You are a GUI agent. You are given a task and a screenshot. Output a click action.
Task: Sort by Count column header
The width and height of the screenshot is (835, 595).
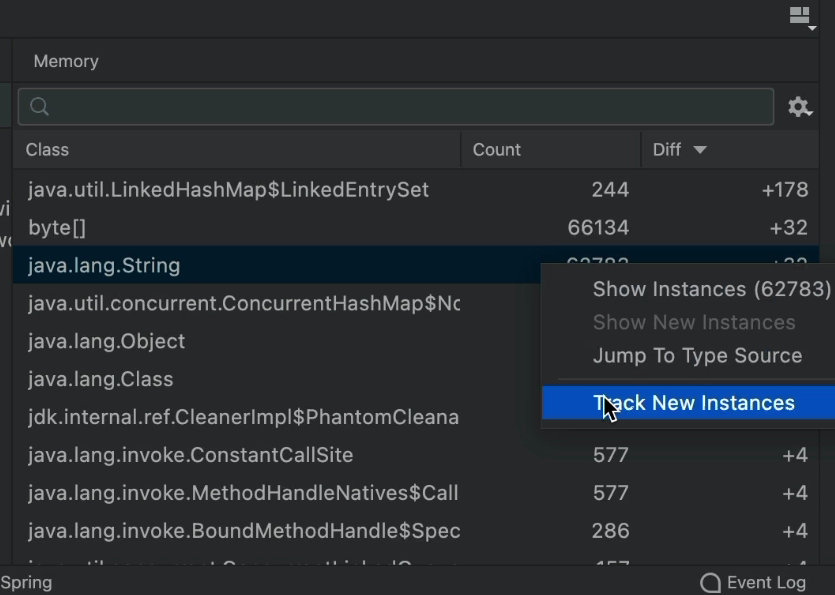[x=497, y=150]
